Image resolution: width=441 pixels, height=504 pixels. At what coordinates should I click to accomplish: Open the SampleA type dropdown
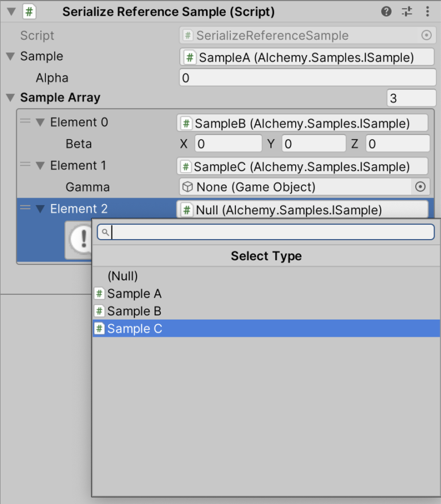[307, 57]
